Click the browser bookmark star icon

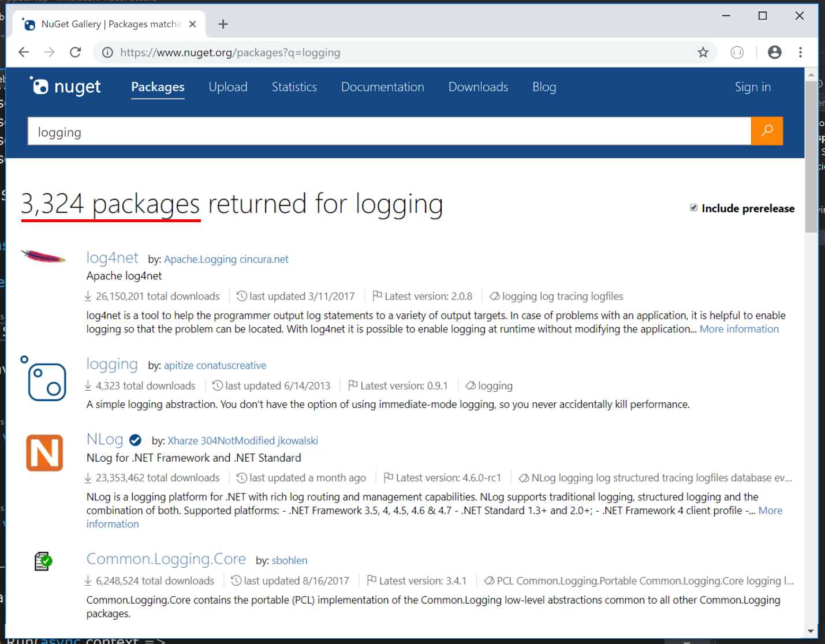pyautogui.click(x=703, y=52)
